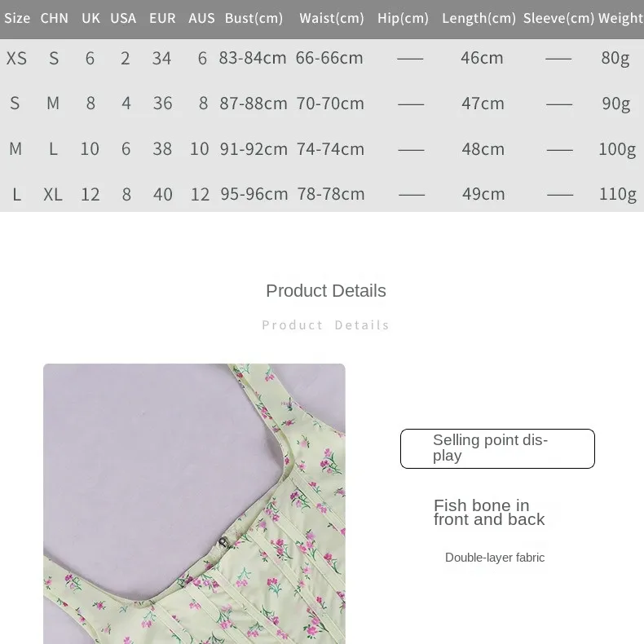Click the 'Size' column header
The image size is (644, 644).
click(x=17, y=18)
